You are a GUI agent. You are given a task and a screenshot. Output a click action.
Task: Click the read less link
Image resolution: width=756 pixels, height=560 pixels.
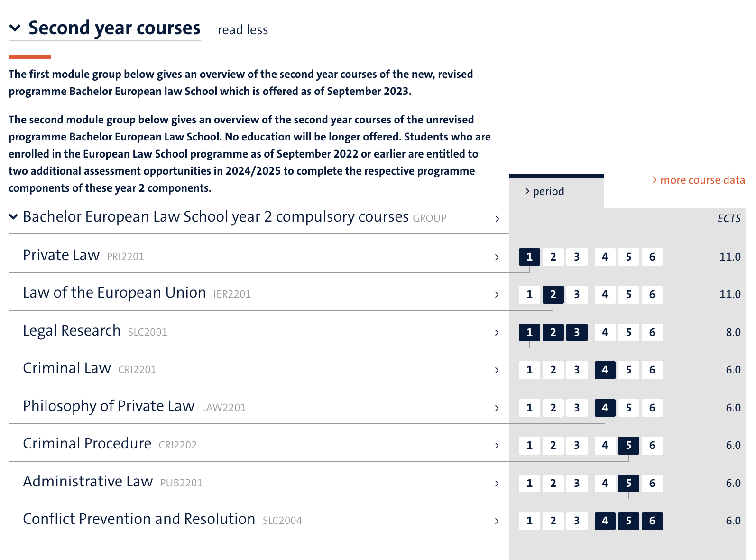pos(243,30)
